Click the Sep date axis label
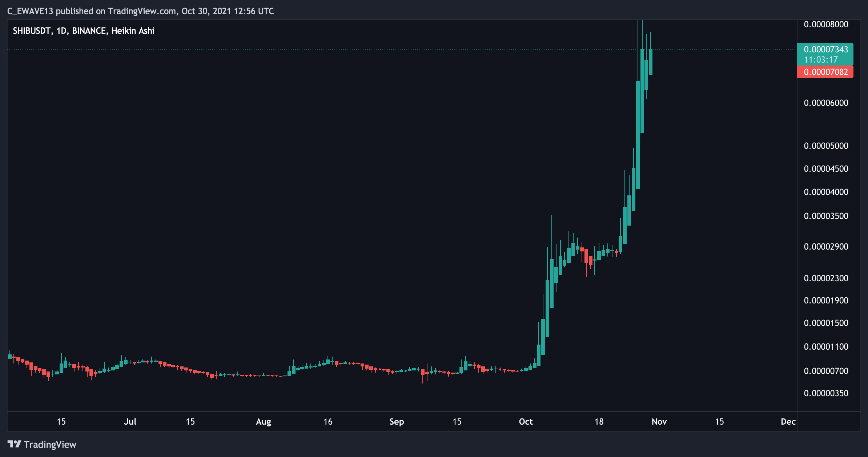 [x=397, y=422]
